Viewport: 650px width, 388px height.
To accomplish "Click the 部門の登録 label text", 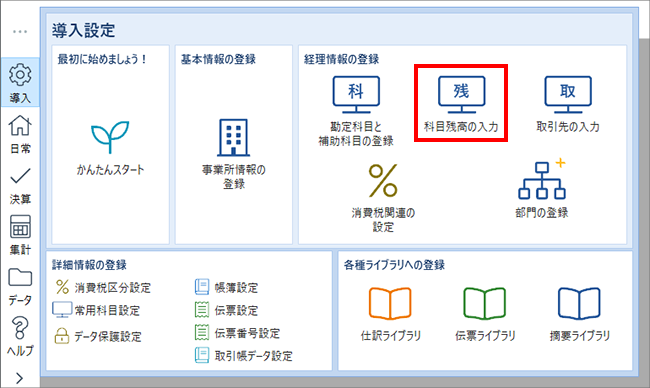I will point(542,213).
